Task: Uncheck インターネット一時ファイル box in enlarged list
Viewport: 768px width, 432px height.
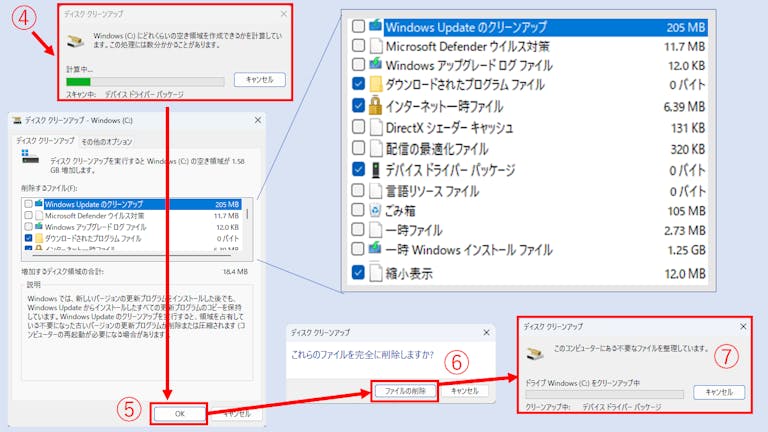Action: tap(358, 105)
